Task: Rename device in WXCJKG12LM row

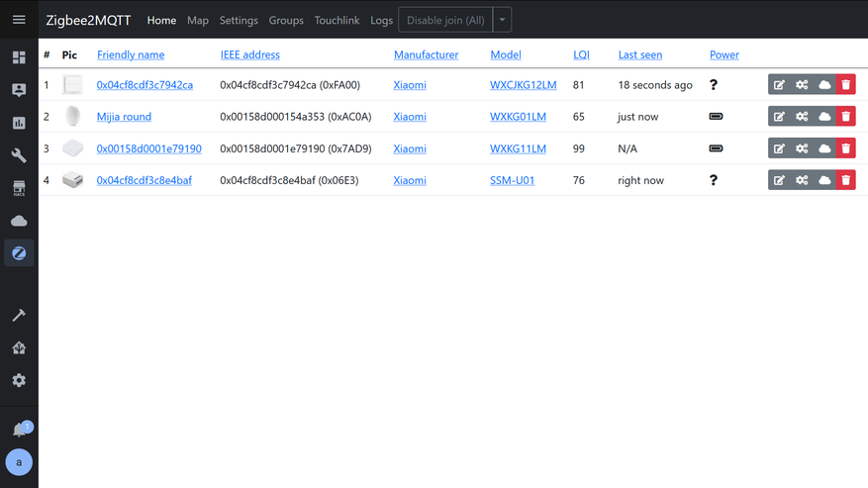Action: 779,85
